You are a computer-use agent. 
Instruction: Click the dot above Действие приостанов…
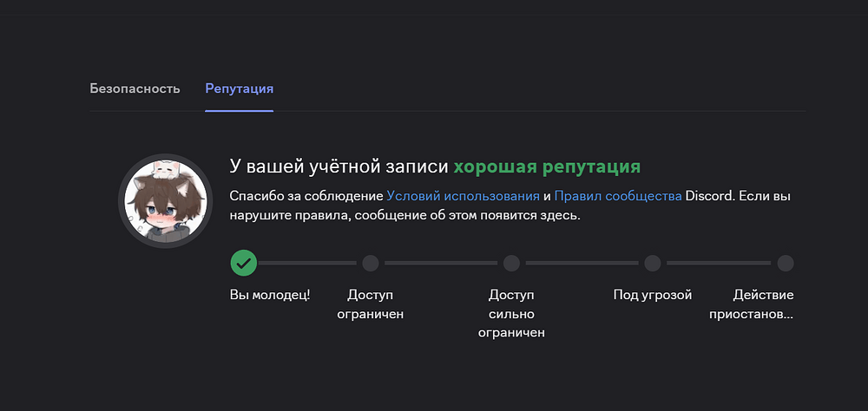pos(786,263)
